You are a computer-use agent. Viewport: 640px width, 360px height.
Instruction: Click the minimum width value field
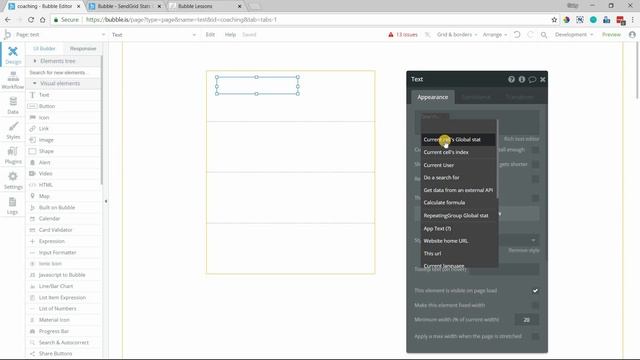(x=527, y=320)
